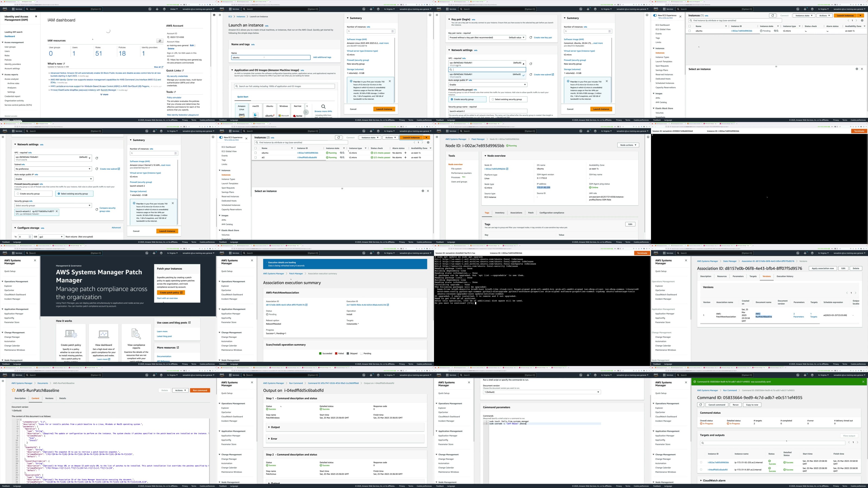Click refresh icon next to Compare security group rules
Viewport: 868px width, 488px height.
pyautogui.click(x=97, y=210)
